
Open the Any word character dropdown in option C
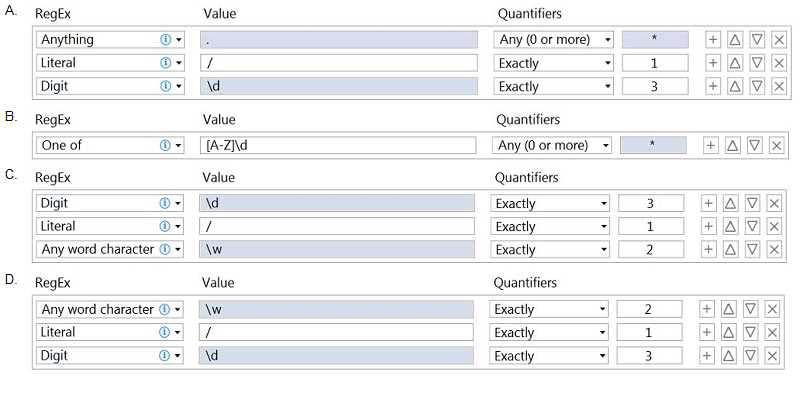(x=110, y=249)
